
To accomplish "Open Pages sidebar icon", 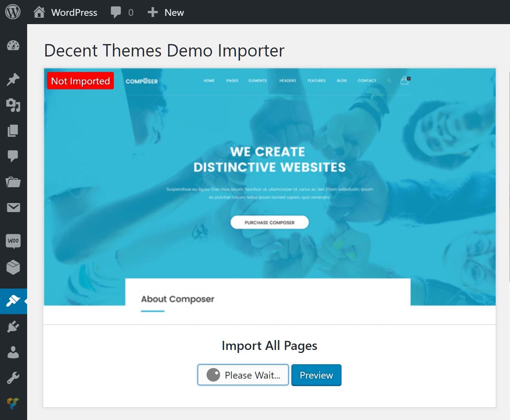I will tap(13, 130).
